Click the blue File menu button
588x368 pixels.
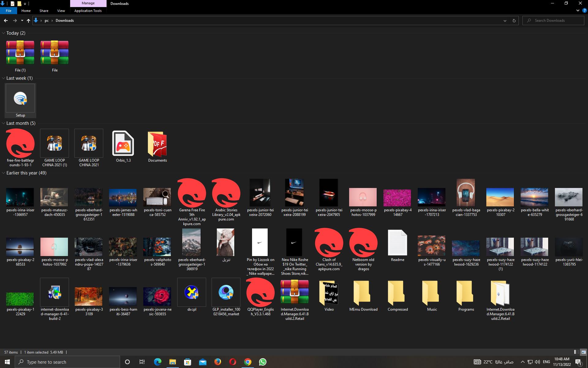point(9,11)
